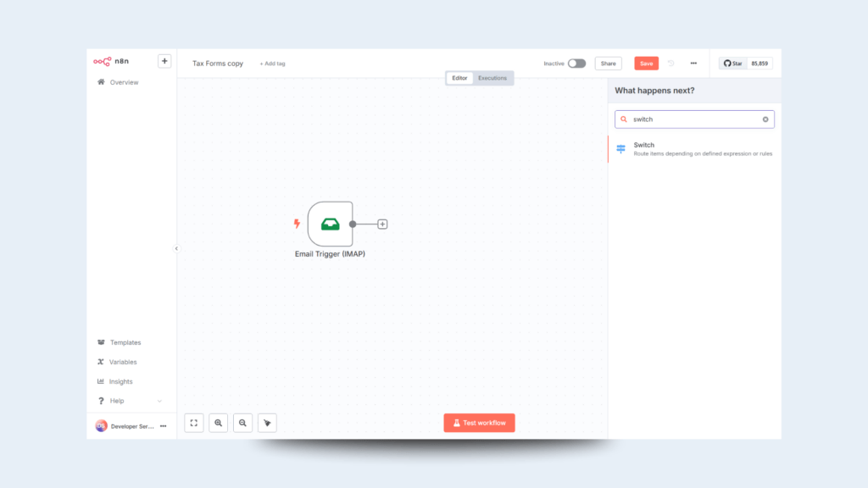
Task: Click the plus button beside n8n logo
Action: 164,61
